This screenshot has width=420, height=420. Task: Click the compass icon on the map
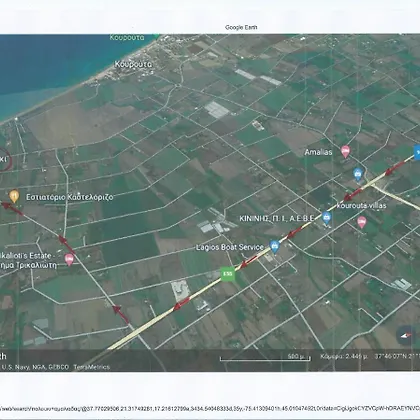(x=406, y=335)
